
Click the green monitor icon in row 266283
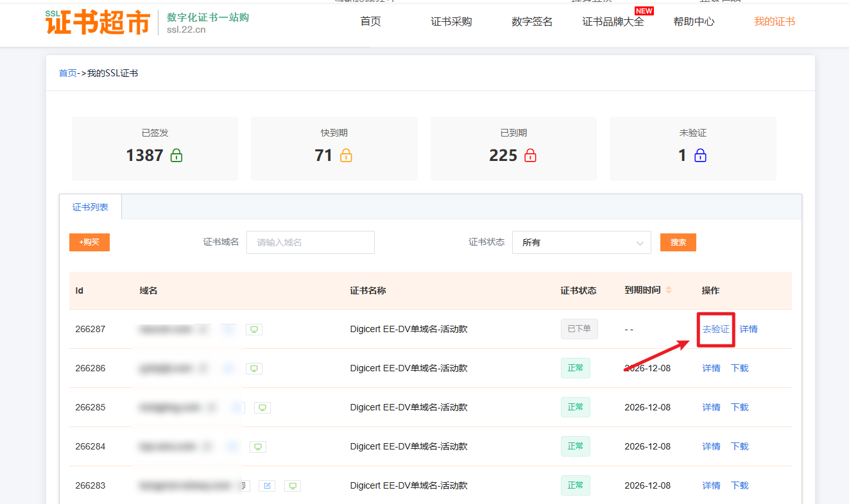click(x=293, y=486)
